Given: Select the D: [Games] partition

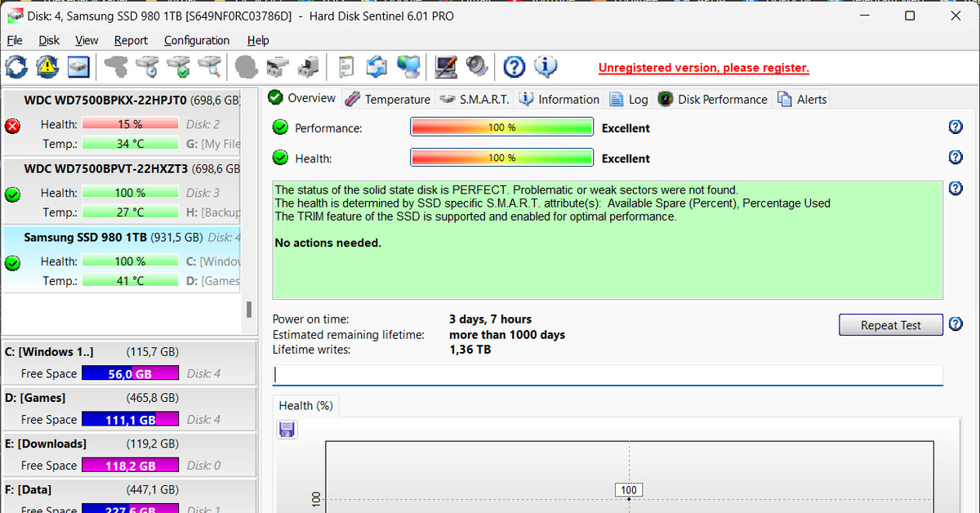Looking at the screenshot, I should 128,408.
